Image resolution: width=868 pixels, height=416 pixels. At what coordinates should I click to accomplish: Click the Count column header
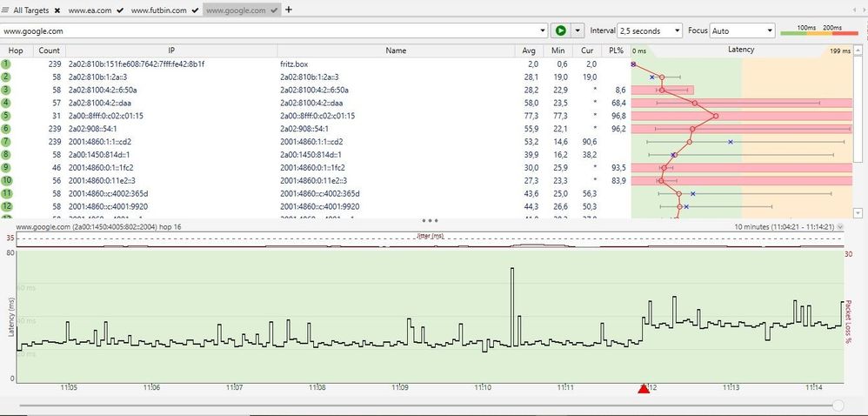(x=50, y=50)
